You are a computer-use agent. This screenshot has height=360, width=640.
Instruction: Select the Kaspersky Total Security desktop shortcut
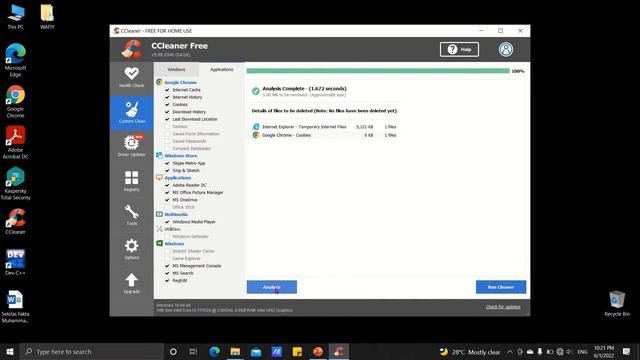(x=16, y=184)
